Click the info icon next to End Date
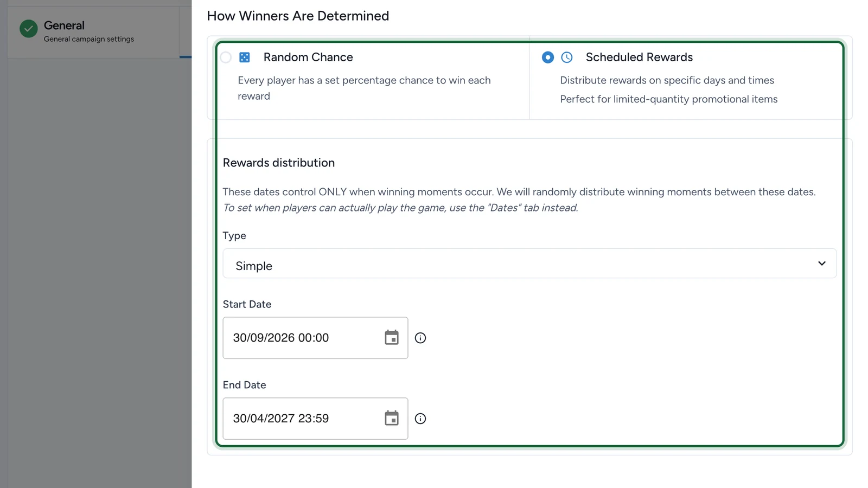Screen dimensions: 868x488 420,419
